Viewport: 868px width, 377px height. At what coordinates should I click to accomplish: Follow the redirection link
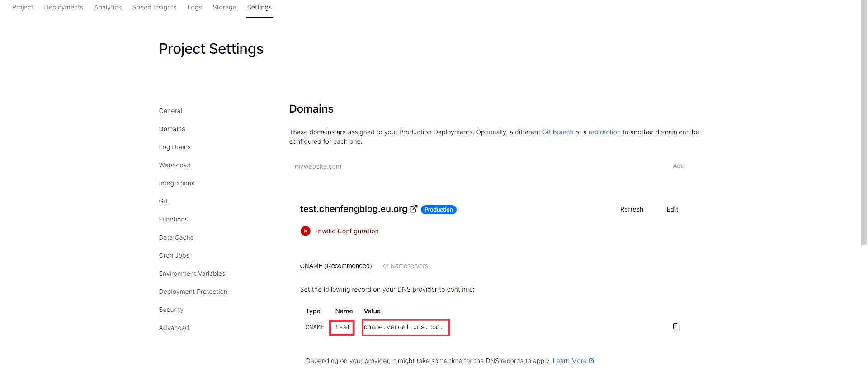604,132
